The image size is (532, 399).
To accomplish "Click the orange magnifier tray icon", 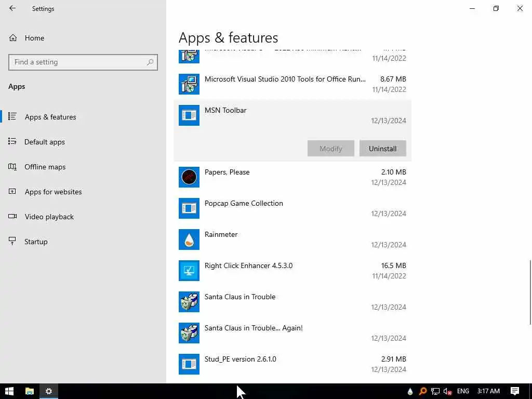I will click(x=423, y=391).
